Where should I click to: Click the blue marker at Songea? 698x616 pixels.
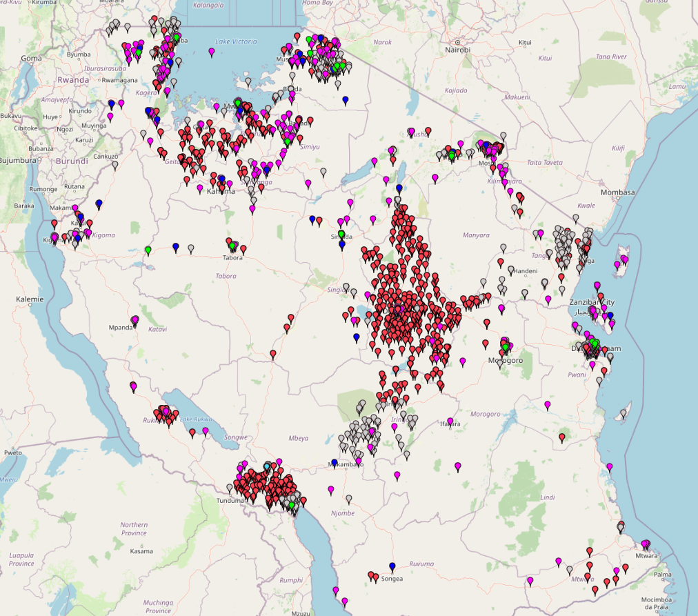coord(392,566)
